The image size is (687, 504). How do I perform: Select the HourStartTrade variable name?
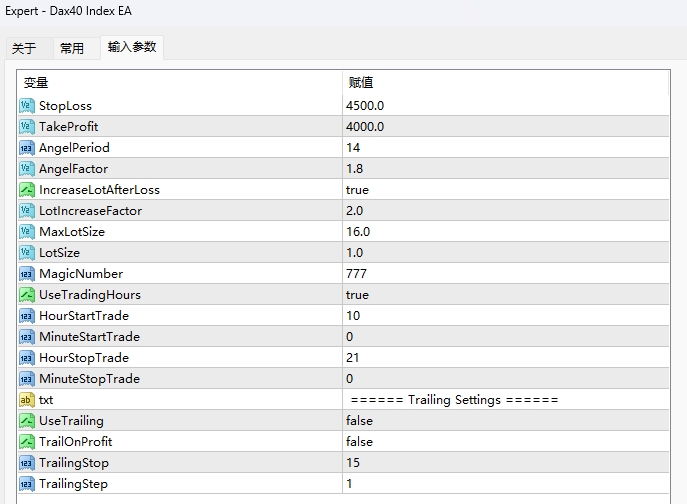tap(84, 316)
